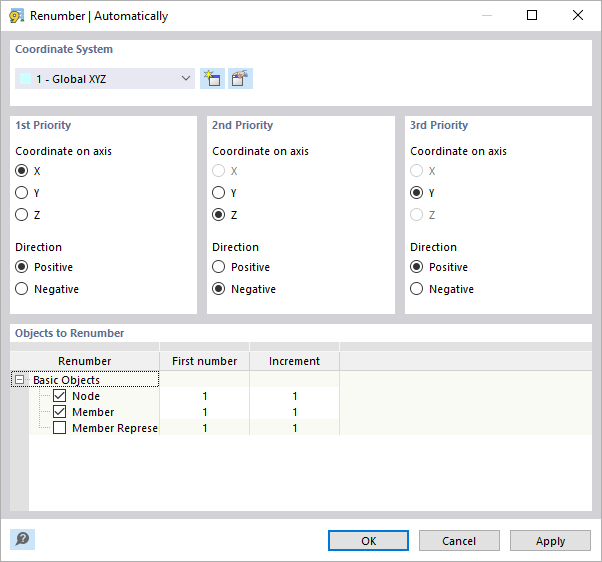The height and width of the screenshot is (562, 602).
Task: Choose Y axis under 2nd Priority
Action: (x=219, y=193)
